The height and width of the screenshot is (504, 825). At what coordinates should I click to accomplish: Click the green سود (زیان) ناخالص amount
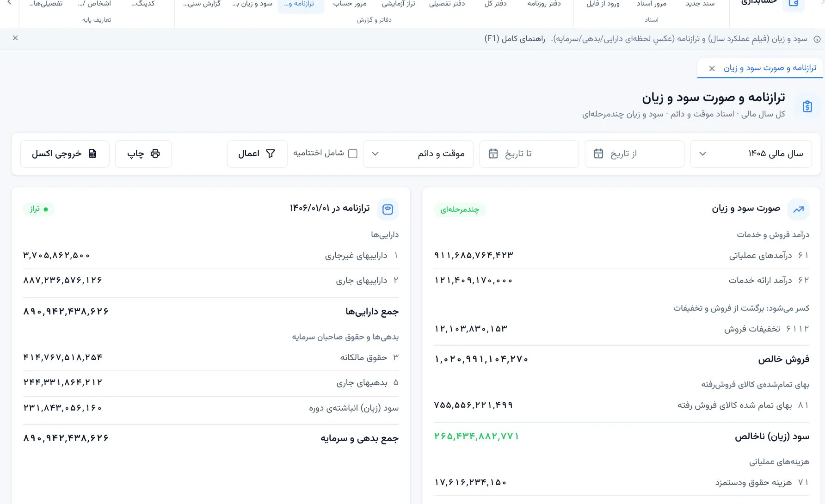tap(477, 436)
